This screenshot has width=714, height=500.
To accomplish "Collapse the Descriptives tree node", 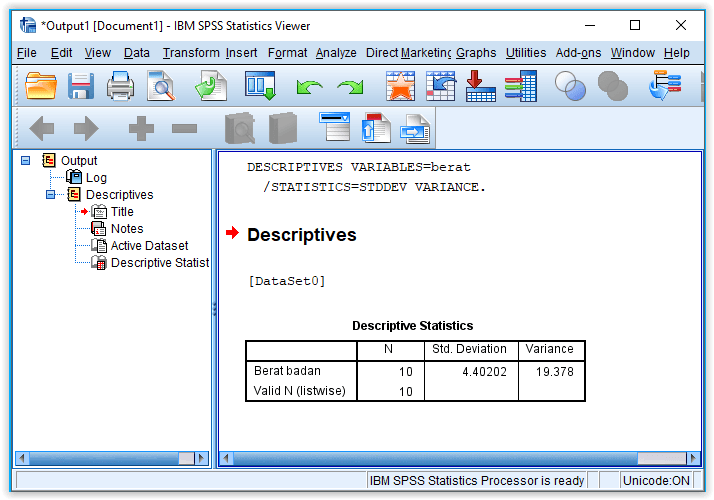I will click(x=51, y=194).
